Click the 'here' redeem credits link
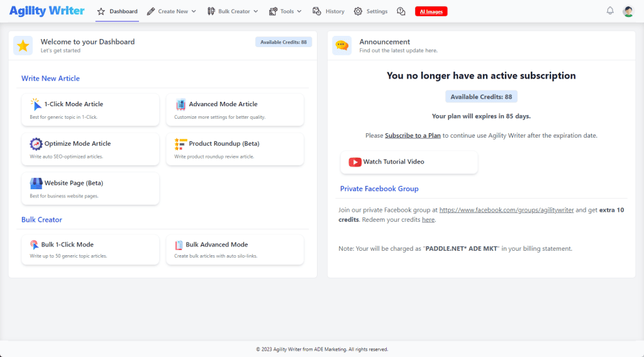This screenshot has width=644, height=357. 428,220
